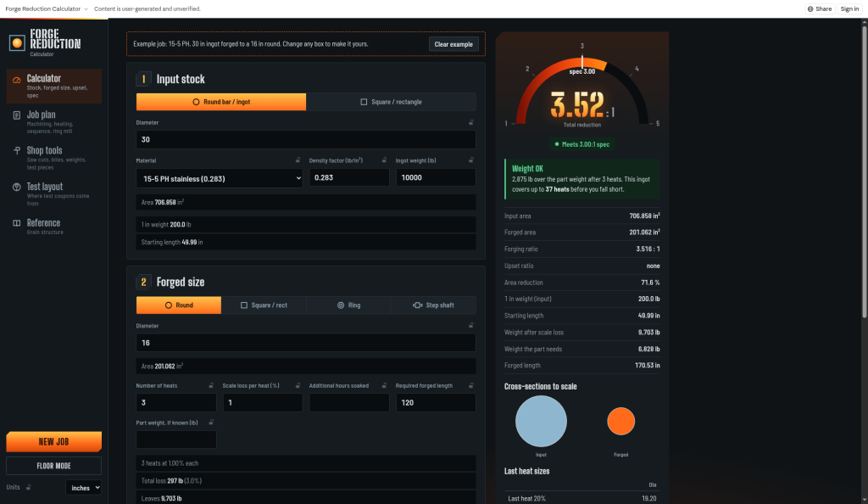This screenshot has height=504, width=868.
Task: Click the globe icon on Share
Action: [810, 8]
